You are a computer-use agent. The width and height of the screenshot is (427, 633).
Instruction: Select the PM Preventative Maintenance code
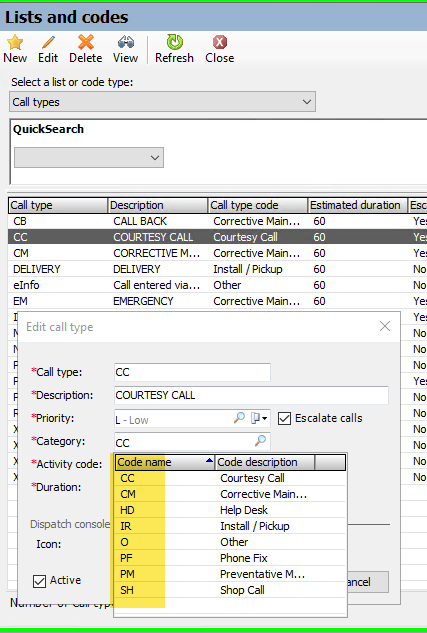pyautogui.click(x=230, y=574)
